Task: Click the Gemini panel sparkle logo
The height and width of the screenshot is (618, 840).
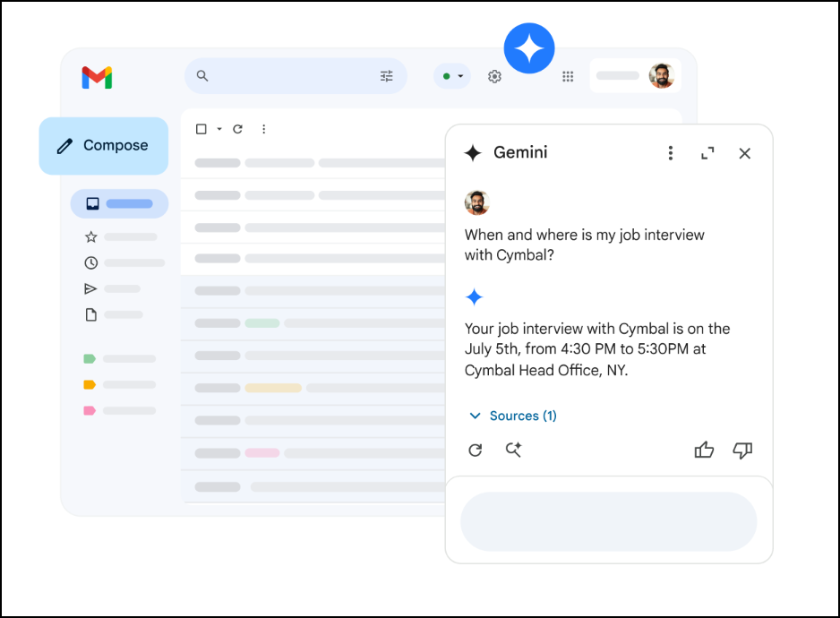Action: pyautogui.click(x=473, y=153)
